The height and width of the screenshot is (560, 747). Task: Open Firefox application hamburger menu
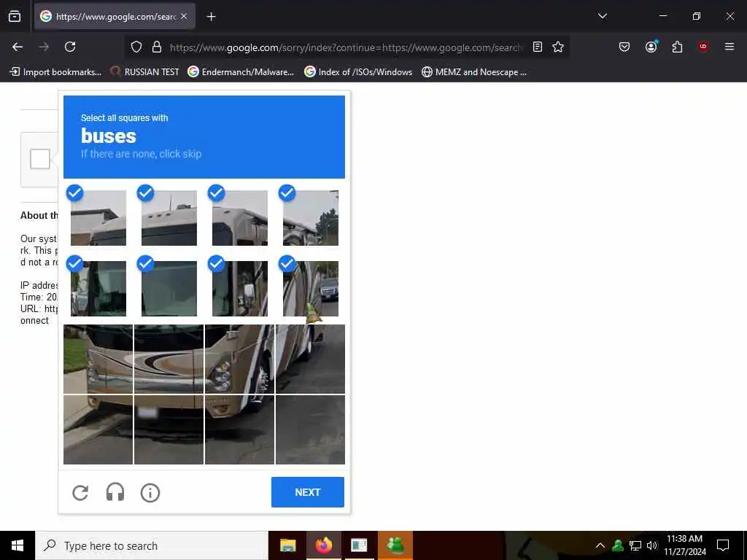729,47
